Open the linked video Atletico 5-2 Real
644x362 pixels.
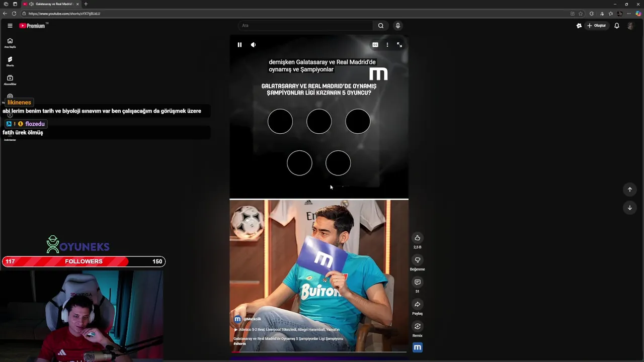point(287,330)
